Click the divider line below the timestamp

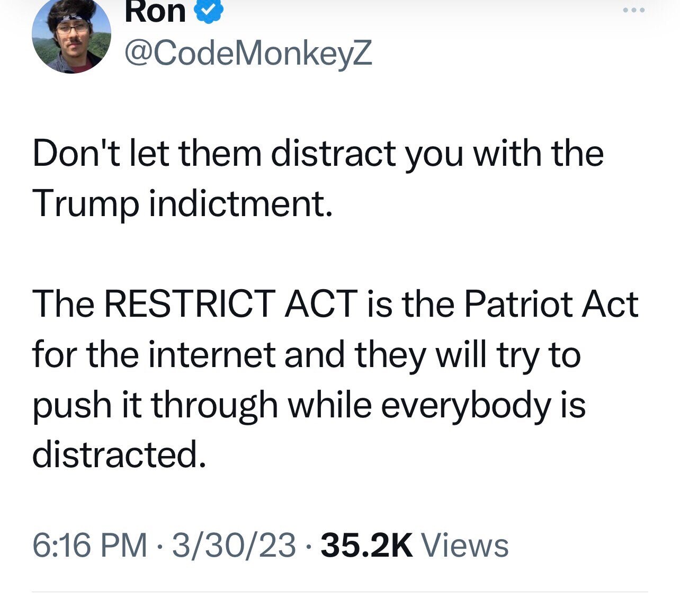point(340,592)
